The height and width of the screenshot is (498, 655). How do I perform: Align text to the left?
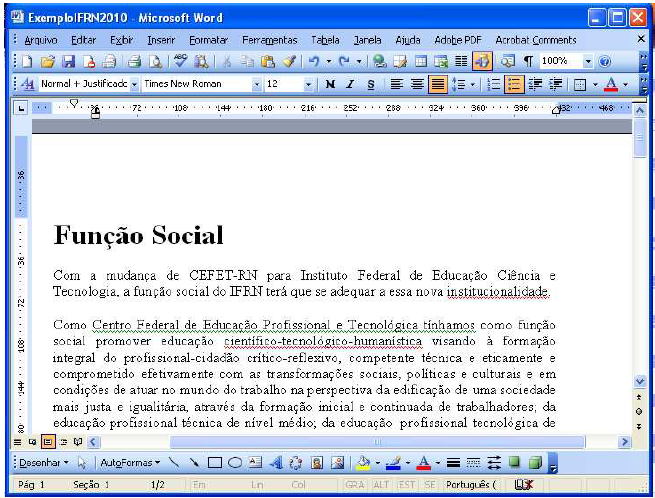396,84
